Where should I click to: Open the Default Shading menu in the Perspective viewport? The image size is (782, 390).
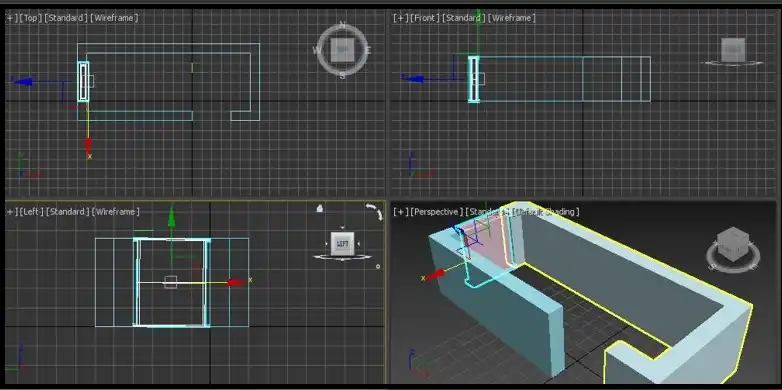coord(546,212)
